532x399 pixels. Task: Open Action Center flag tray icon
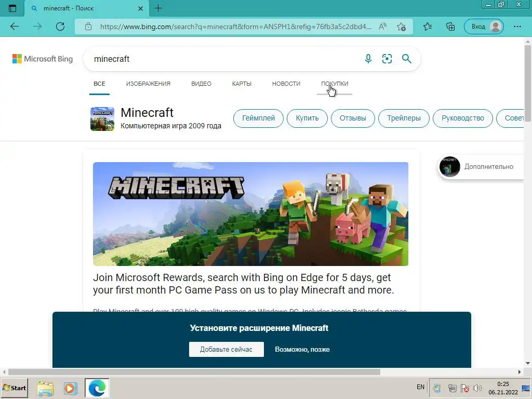(465, 388)
